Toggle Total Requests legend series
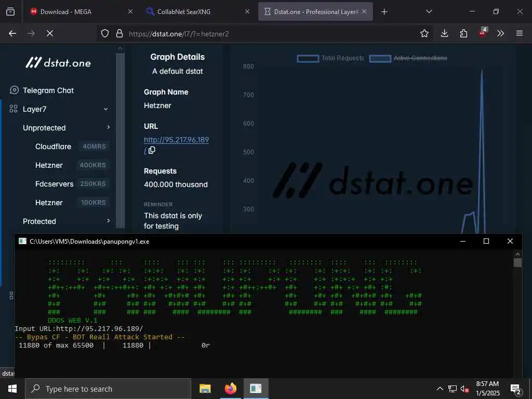532x399 pixels. (x=330, y=58)
